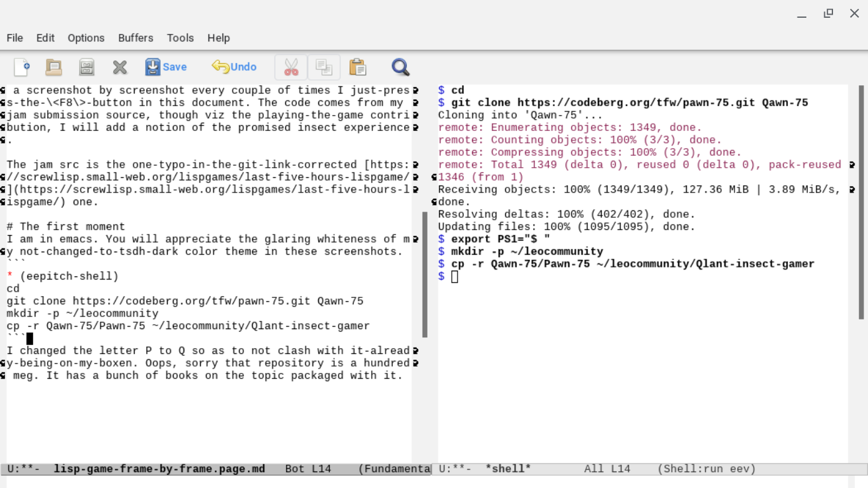Open the File menu
The width and height of the screenshot is (868, 488).
[15, 38]
